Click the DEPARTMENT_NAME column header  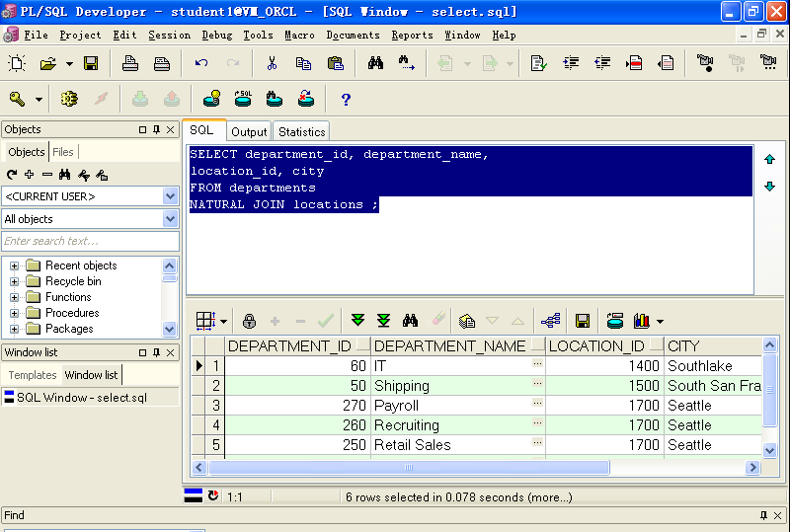point(449,345)
